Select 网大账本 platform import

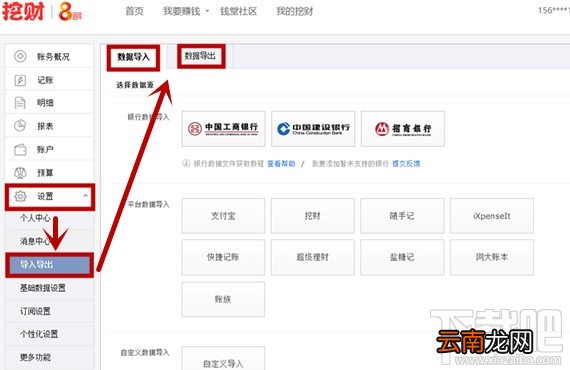tap(492, 257)
